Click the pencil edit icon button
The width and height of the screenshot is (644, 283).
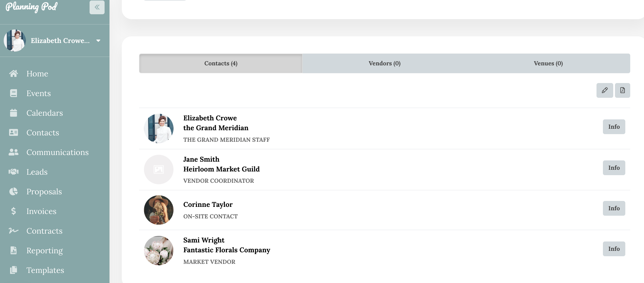[604, 90]
